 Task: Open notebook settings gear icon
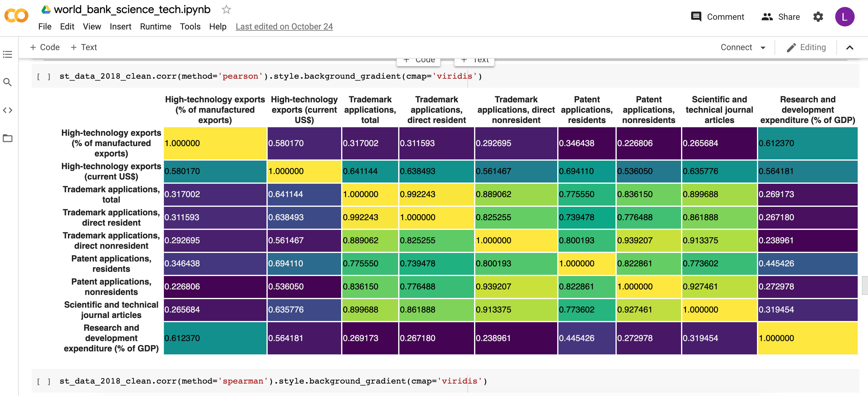pyautogui.click(x=818, y=17)
